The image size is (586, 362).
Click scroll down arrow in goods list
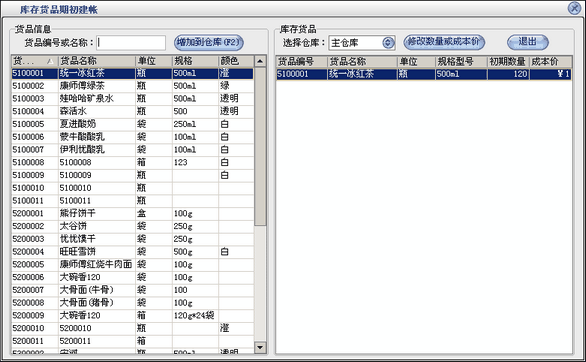pyautogui.click(x=260, y=347)
